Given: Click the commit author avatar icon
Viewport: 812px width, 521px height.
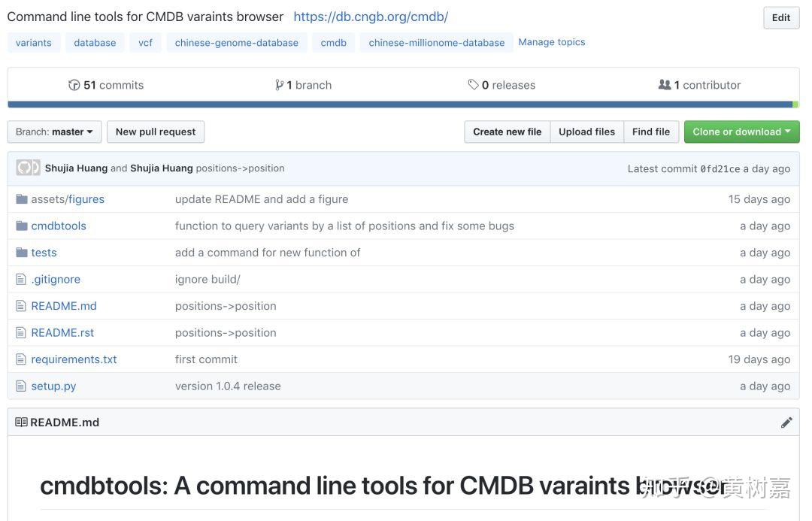Looking at the screenshot, I should point(28,168).
